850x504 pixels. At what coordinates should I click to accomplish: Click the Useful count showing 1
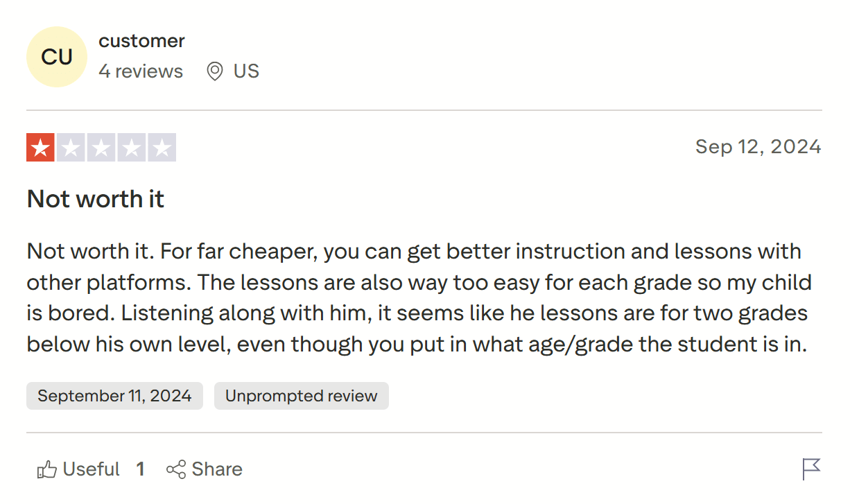point(141,469)
